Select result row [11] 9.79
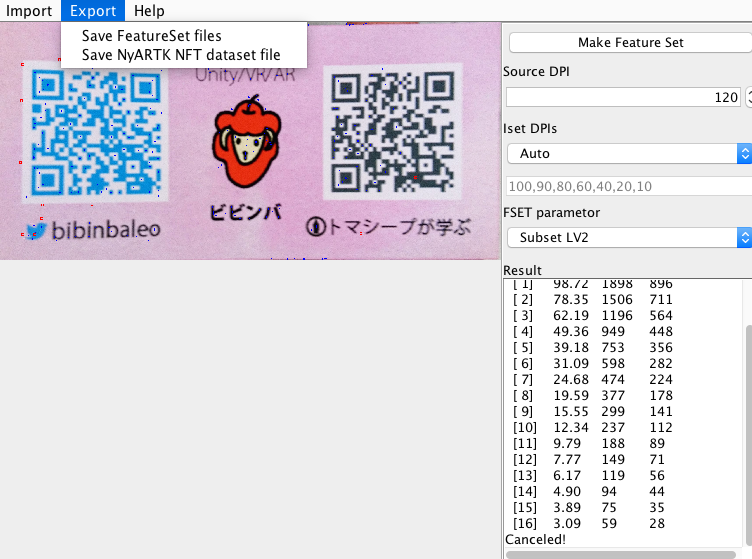 tap(589, 443)
